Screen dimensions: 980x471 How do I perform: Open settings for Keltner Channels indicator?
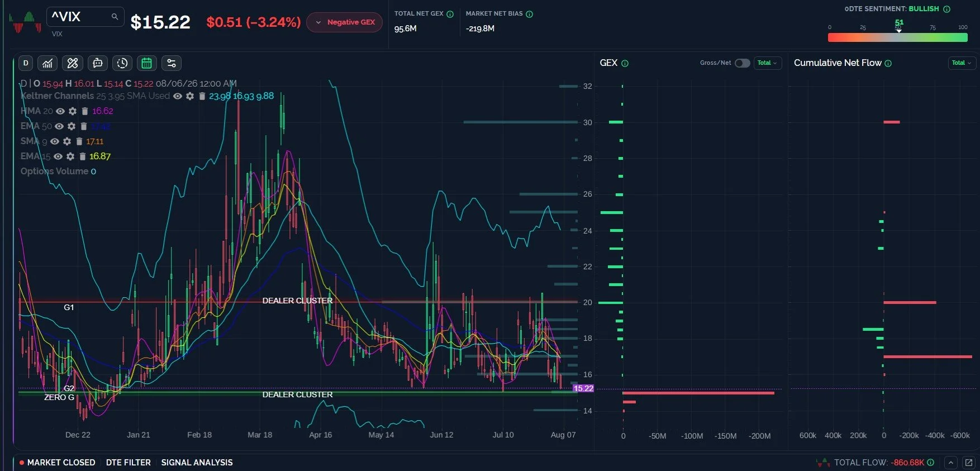coord(190,96)
